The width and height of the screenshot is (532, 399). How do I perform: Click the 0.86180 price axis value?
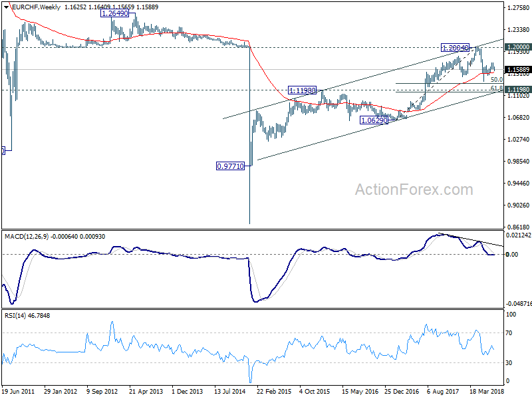click(518, 227)
